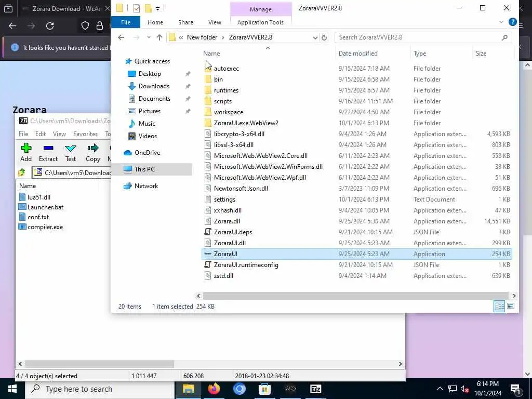
Task: Open the File menu in Explorer
Action: 126,22
